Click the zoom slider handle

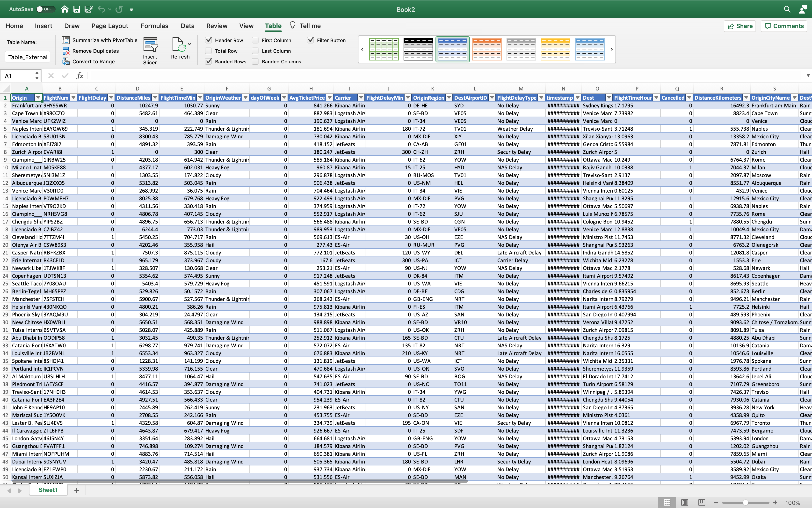point(746,503)
